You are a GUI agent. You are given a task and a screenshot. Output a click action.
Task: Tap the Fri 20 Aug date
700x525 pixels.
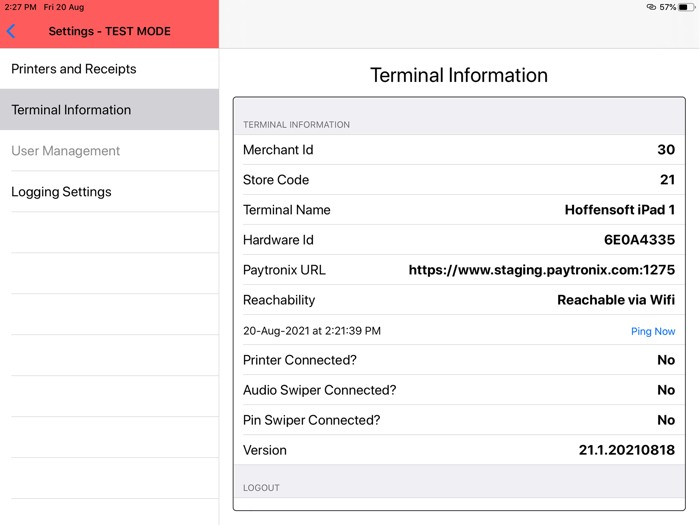[x=64, y=7]
